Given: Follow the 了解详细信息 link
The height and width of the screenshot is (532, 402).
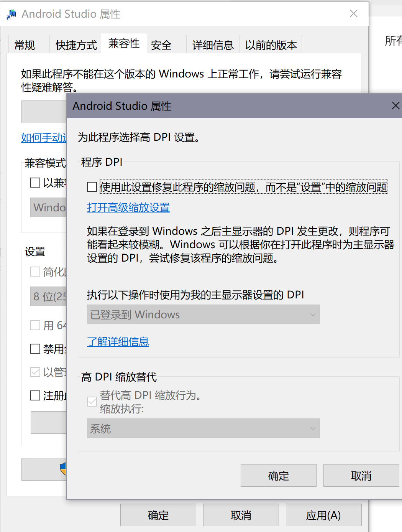Looking at the screenshot, I should click(x=118, y=341).
